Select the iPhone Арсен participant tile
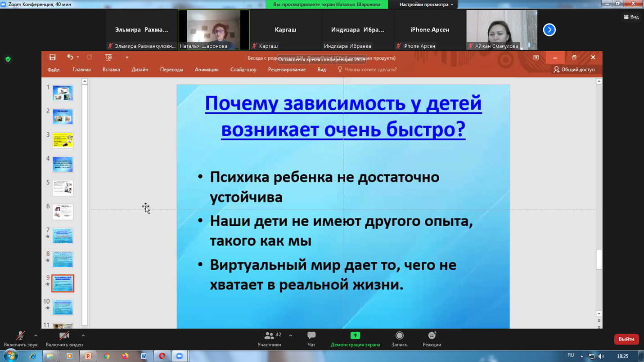The height and width of the screenshot is (362, 644). (430, 30)
